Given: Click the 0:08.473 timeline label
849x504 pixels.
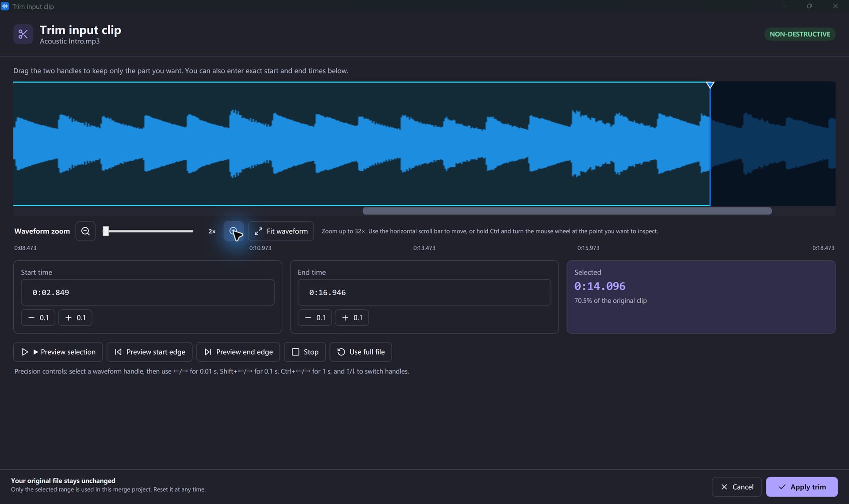Looking at the screenshot, I should [25, 248].
